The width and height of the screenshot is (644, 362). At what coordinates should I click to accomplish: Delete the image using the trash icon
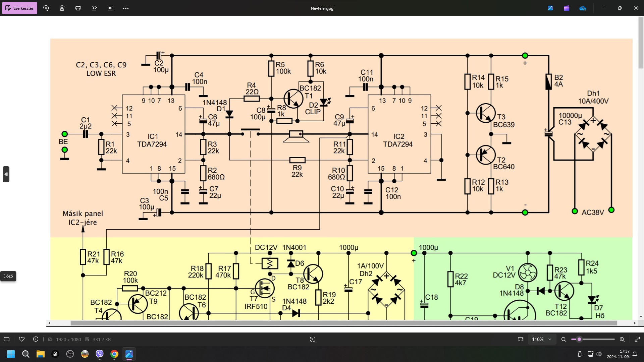point(62,8)
